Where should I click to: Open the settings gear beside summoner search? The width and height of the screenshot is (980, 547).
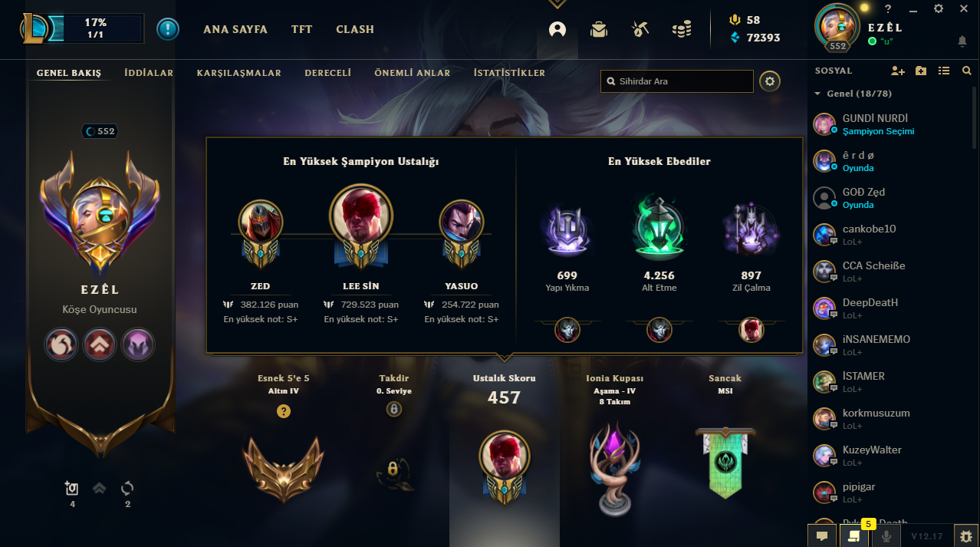770,81
